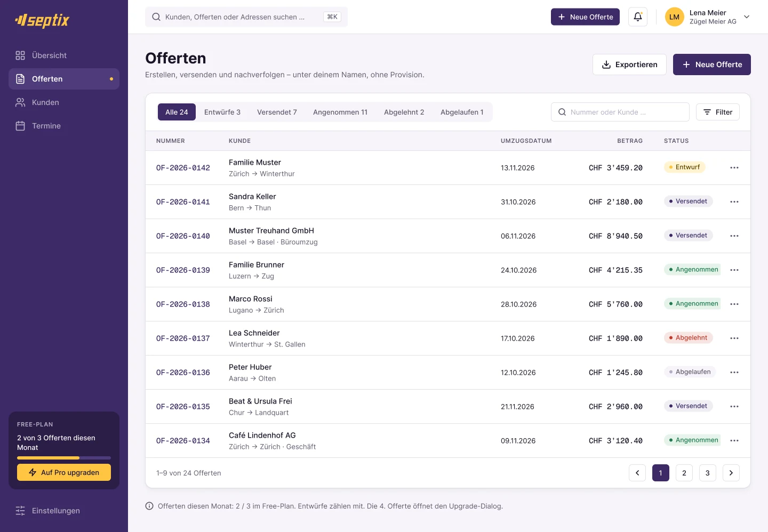Open options for Beat & Ursula Frei
Viewport: 768px width, 532px height.
pyautogui.click(x=734, y=407)
